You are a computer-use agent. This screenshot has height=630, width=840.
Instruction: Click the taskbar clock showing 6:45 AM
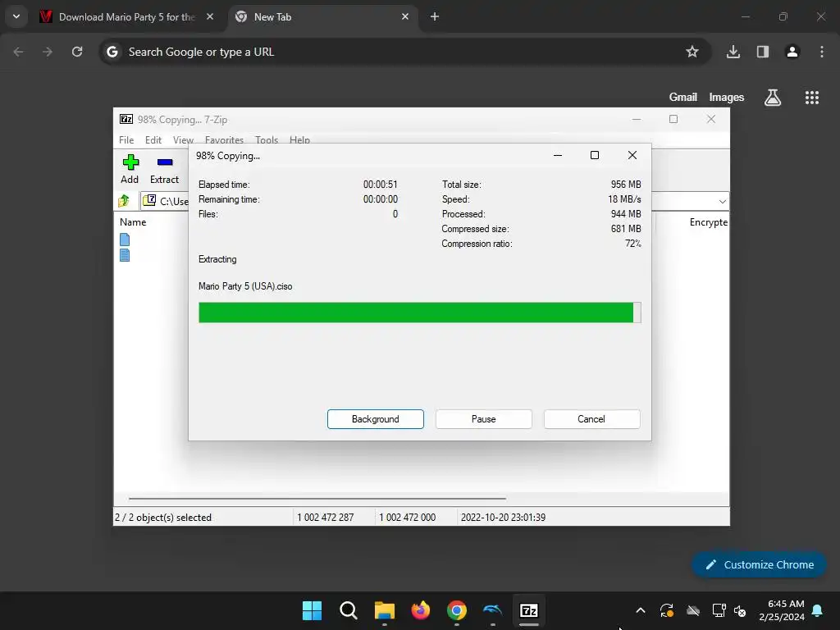coord(782,610)
